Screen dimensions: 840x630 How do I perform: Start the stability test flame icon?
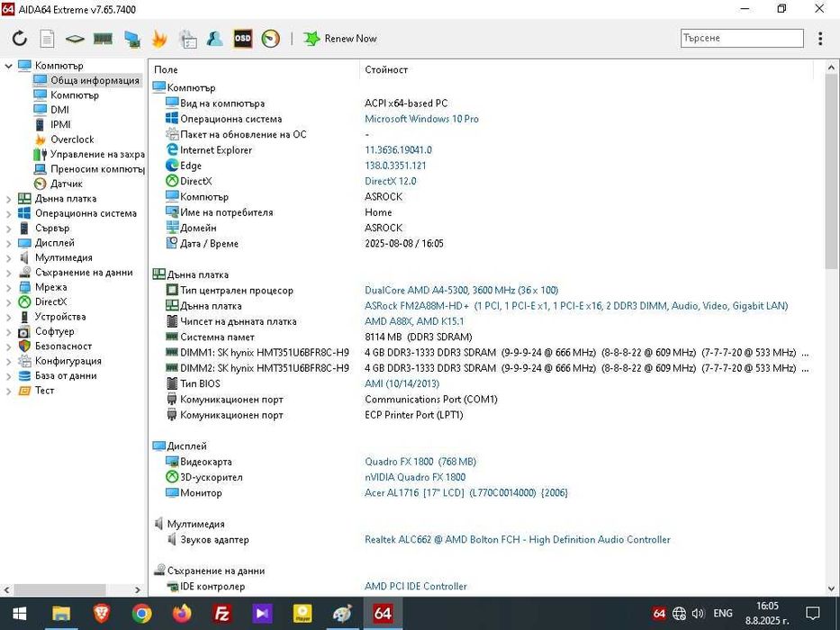click(x=159, y=39)
